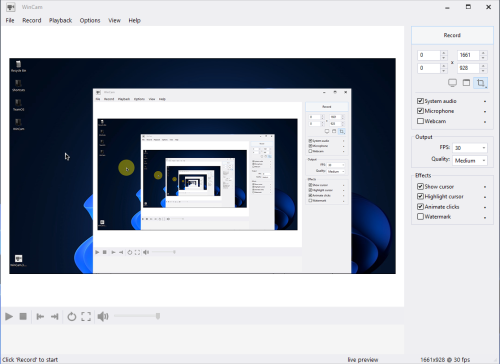Mute the volume speaker icon
Screen dimensions: 500x364
tap(103, 316)
